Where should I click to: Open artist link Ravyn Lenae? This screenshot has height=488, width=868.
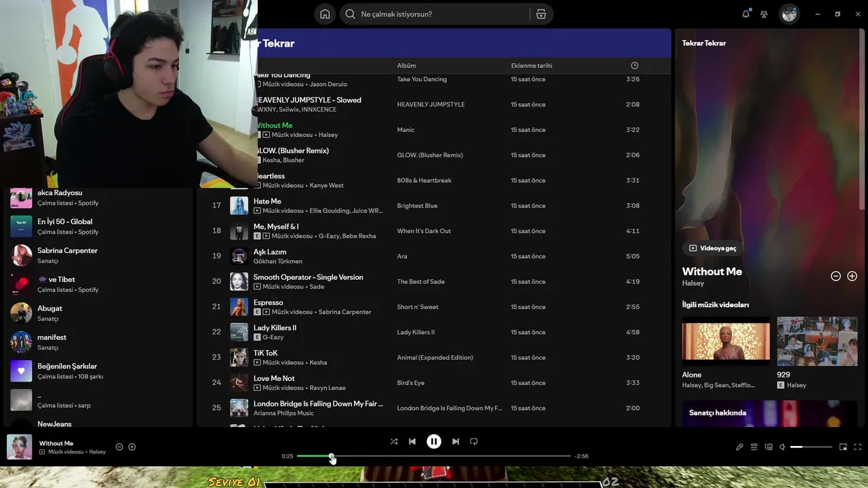(x=328, y=388)
